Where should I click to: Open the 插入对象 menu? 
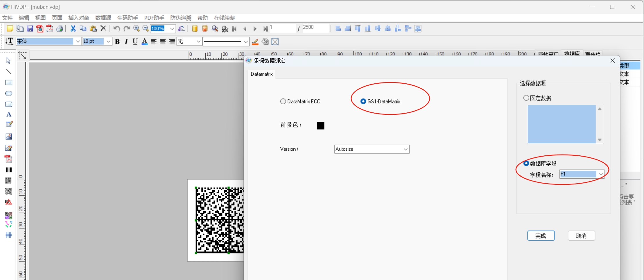tap(79, 18)
